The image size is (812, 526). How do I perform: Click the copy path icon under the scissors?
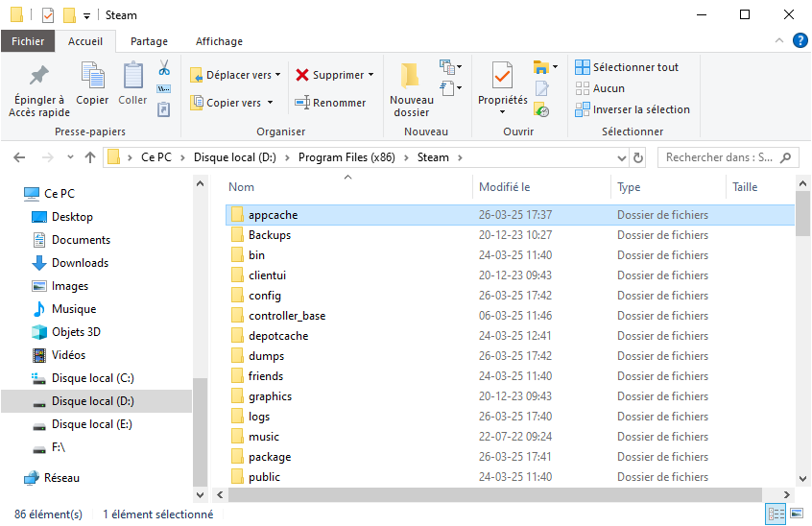(x=163, y=88)
